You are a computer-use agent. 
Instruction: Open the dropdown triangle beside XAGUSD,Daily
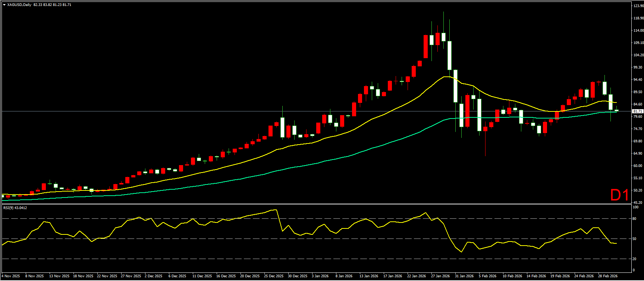coord(4,5)
